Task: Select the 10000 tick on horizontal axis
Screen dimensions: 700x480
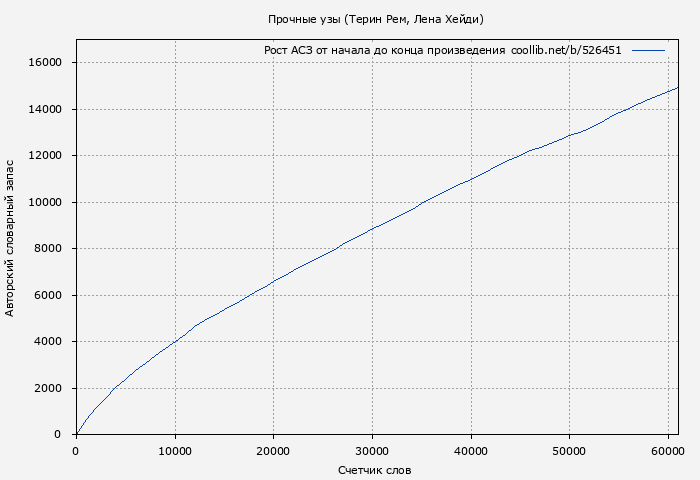Action: [x=175, y=451]
